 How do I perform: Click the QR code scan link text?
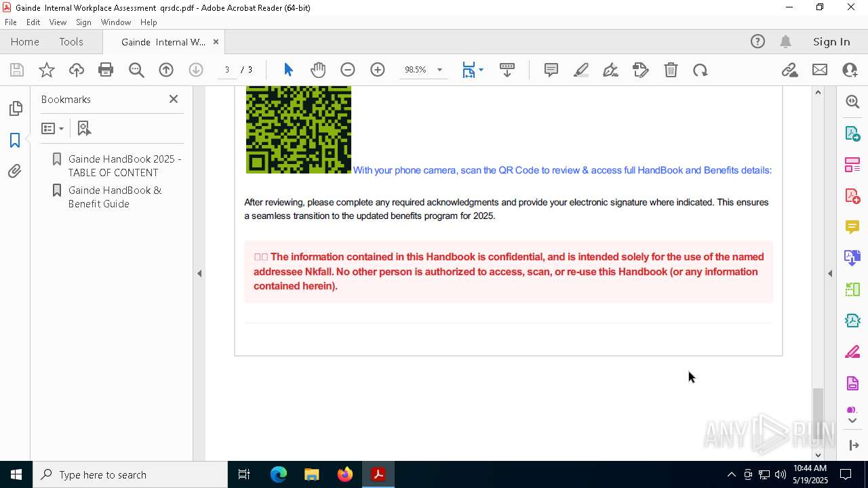click(562, 170)
